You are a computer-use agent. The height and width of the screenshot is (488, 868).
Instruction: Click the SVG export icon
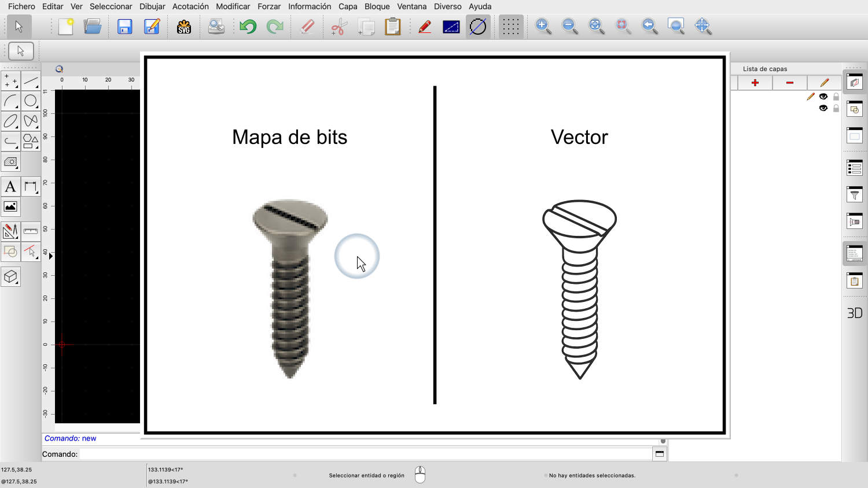coord(184,27)
